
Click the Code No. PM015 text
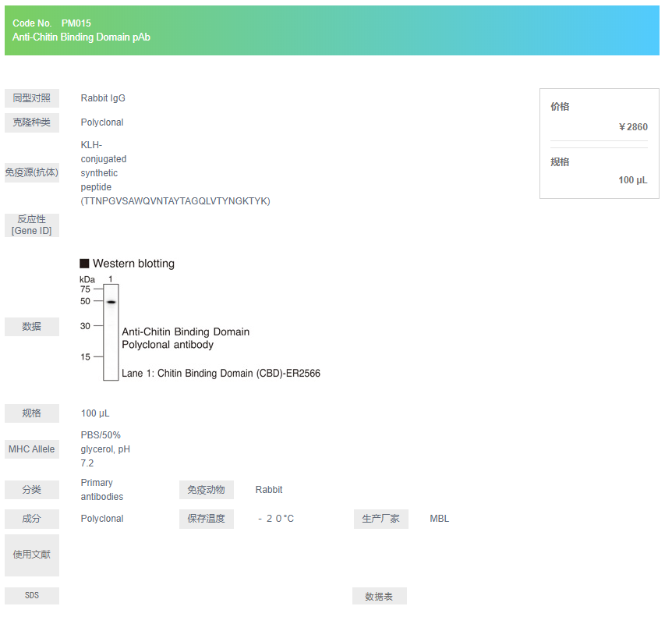tap(51, 23)
